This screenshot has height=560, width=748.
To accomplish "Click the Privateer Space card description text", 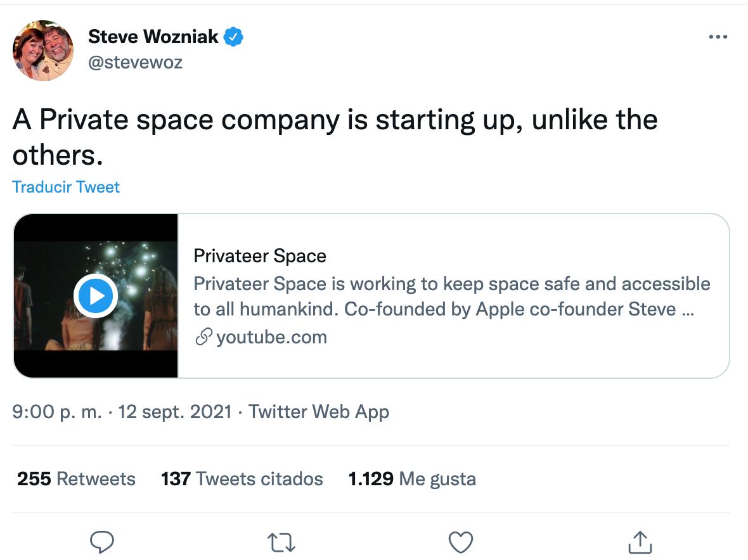I will (x=451, y=296).
